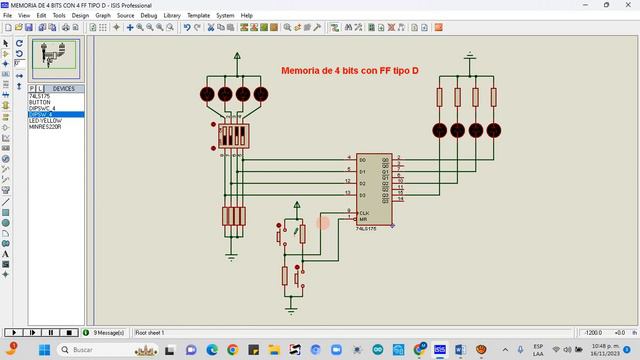Open the Template menu
This screenshot has width=640, height=360.
coord(198,16)
